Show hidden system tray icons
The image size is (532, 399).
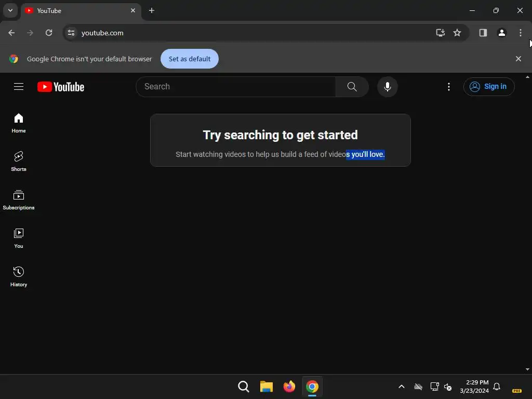click(x=401, y=387)
